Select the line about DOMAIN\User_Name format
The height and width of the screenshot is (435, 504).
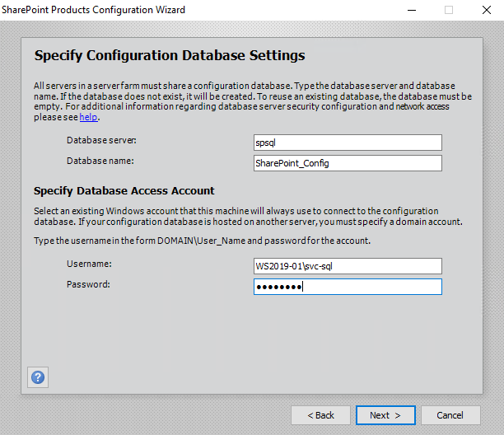(x=203, y=241)
